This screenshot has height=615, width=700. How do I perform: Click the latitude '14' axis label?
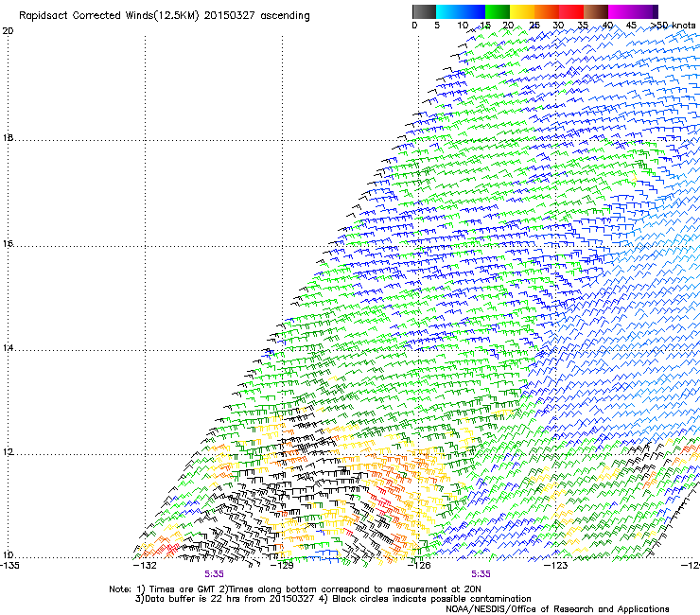[8, 347]
